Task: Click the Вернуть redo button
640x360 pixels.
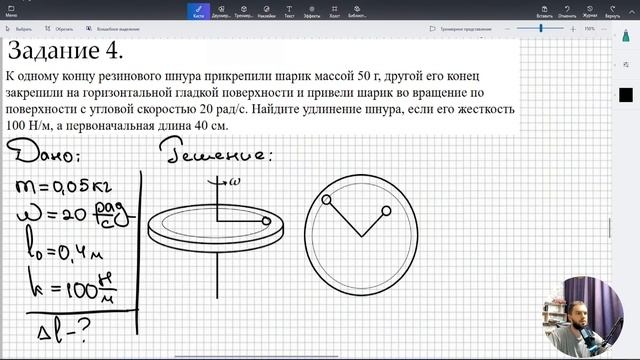Action: pos(612,11)
